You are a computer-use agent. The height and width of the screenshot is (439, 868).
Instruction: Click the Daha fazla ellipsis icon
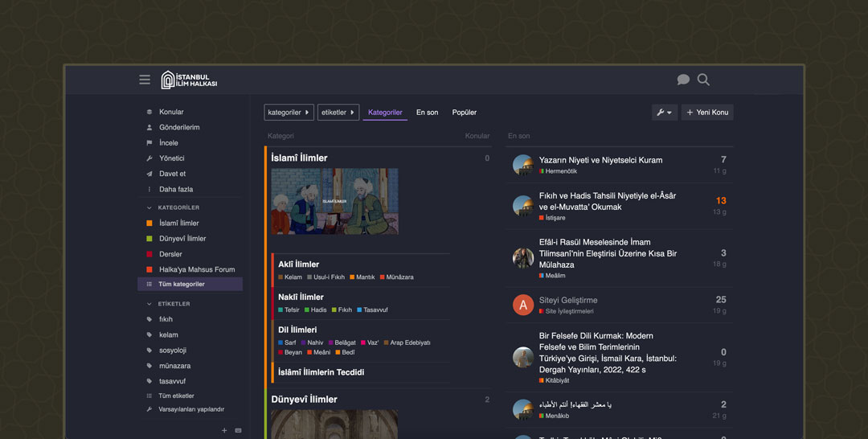click(149, 189)
